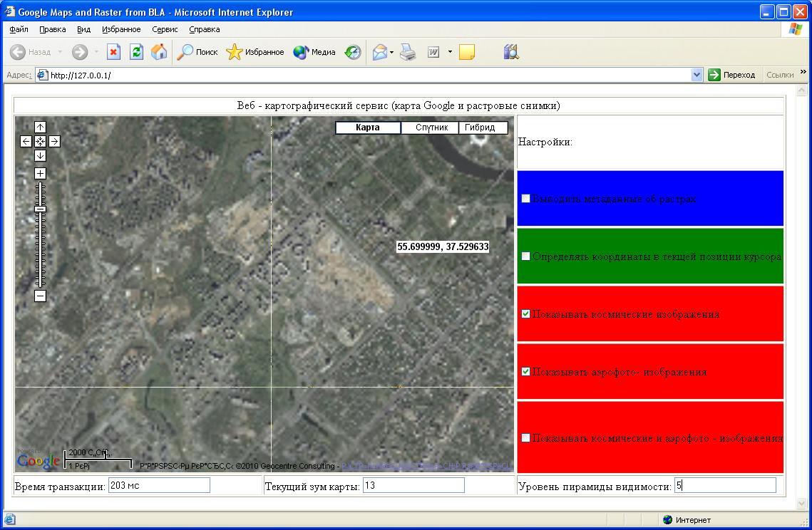Viewport: 812px width, 530px height.
Task: Click the 'Текущий зум карты' input field
Action: click(413, 486)
